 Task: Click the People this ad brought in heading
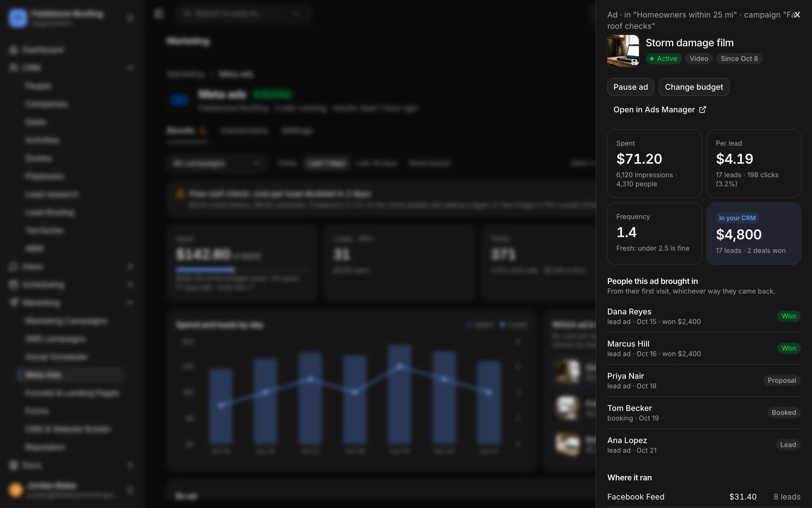tap(652, 281)
